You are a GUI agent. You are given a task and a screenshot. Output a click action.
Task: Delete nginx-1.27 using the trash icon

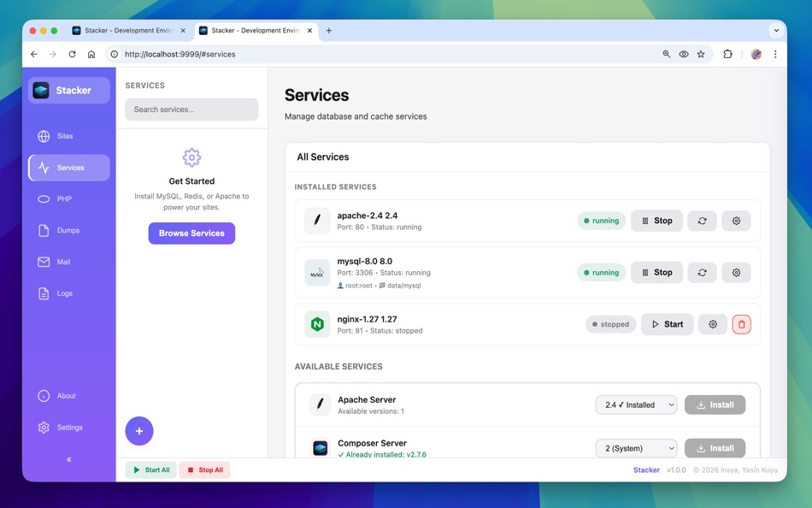741,323
